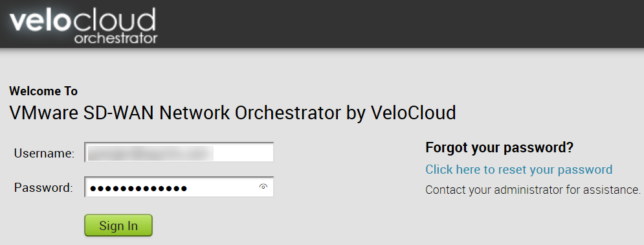Click the word orchestrator under the logo

[x=116, y=39]
